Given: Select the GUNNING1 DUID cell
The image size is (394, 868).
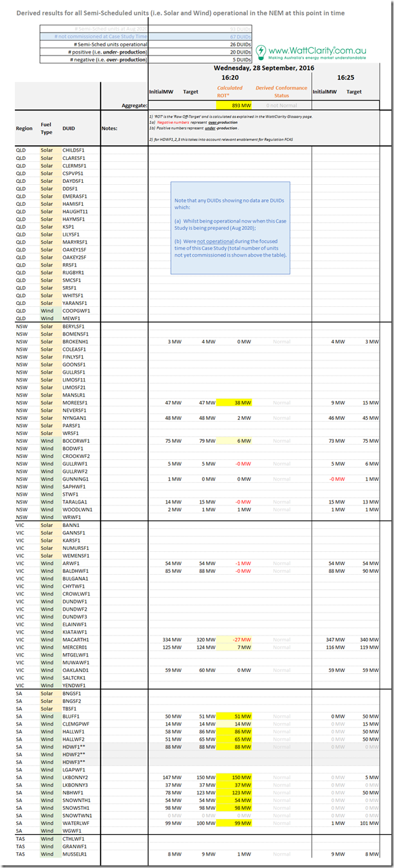Looking at the screenshot, I should (x=75, y=479).
